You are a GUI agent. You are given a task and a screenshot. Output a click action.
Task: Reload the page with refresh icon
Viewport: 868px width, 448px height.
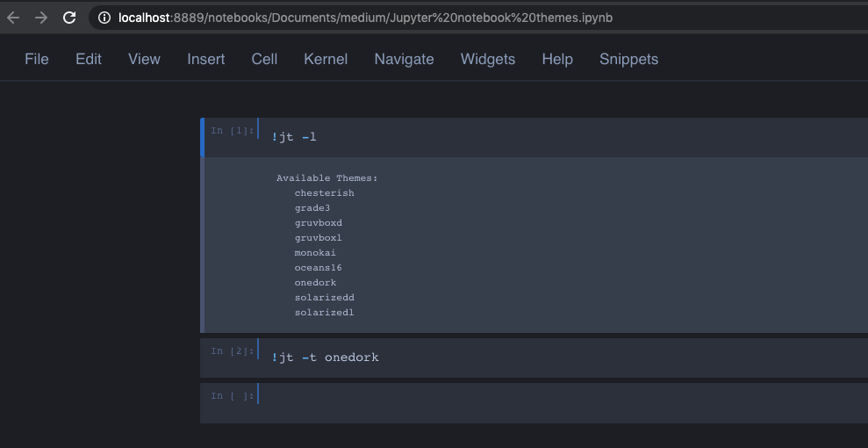[x=69, y=18]
